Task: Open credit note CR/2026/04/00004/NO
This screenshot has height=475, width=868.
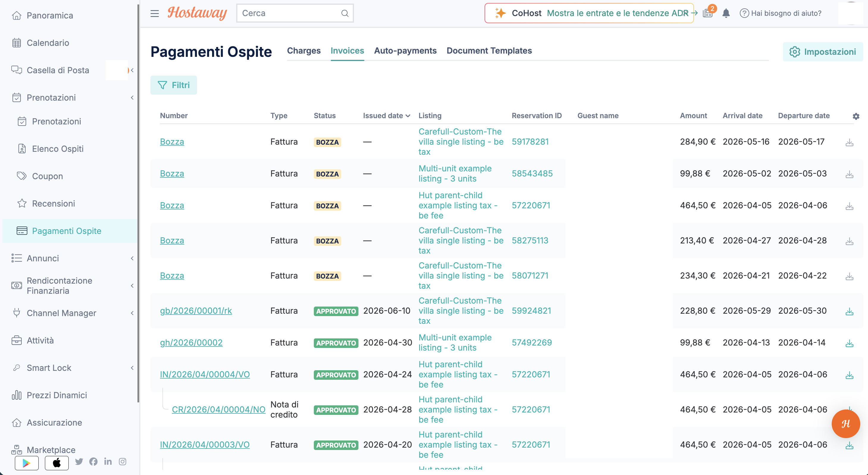Action: click(x=218, y=410)
